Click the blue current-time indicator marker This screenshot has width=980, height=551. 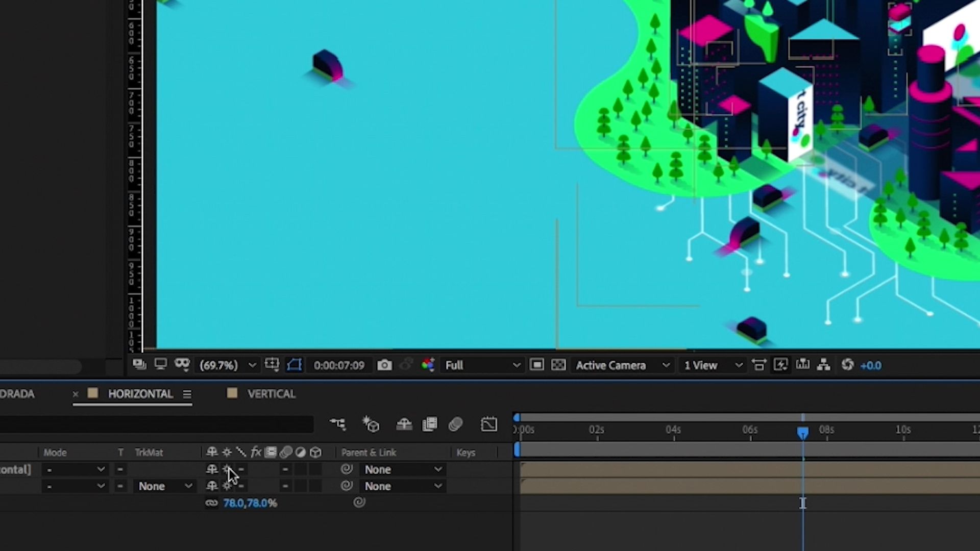803,433
